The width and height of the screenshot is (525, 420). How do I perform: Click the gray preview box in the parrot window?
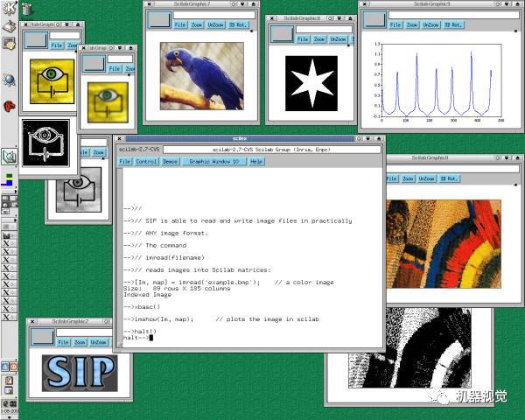[x=158, y=20]
